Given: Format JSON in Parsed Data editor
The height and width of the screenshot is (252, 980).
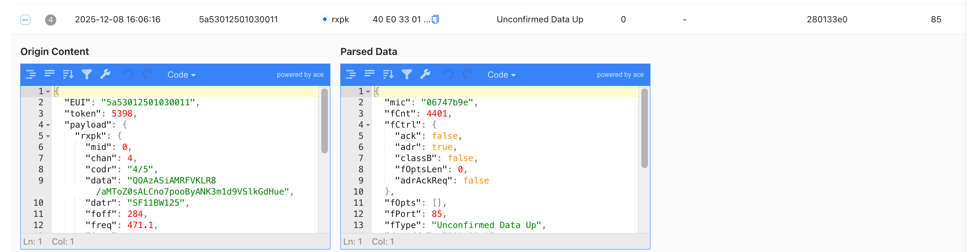Looking at the screenshot, I should pyautogui.click(x=351, y=74).
